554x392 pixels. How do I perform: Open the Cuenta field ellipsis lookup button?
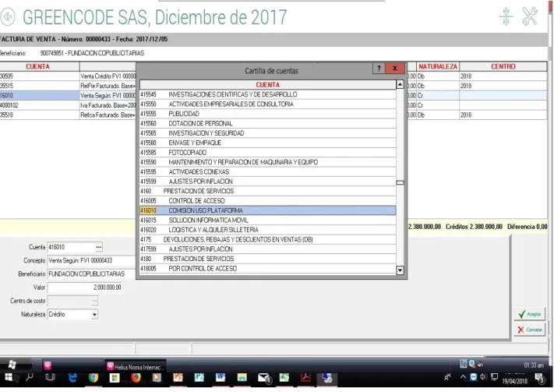(x=99, y=247)
